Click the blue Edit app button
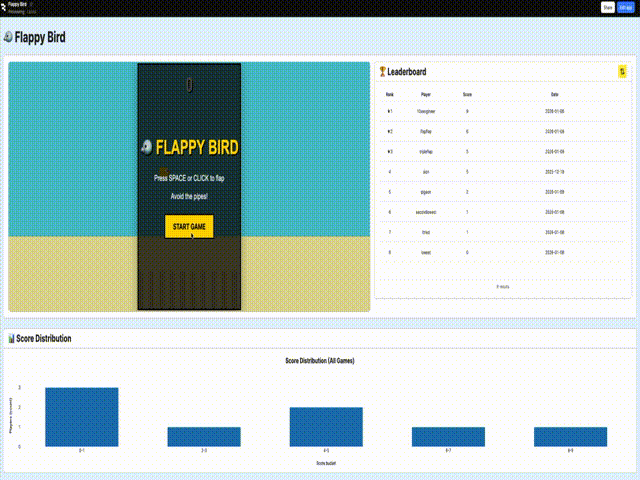 625,7
